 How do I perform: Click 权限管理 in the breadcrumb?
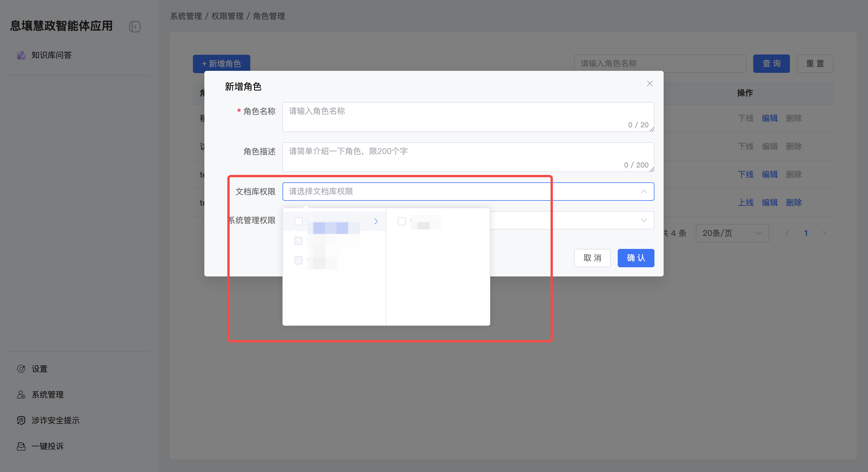tap(227, 16)
